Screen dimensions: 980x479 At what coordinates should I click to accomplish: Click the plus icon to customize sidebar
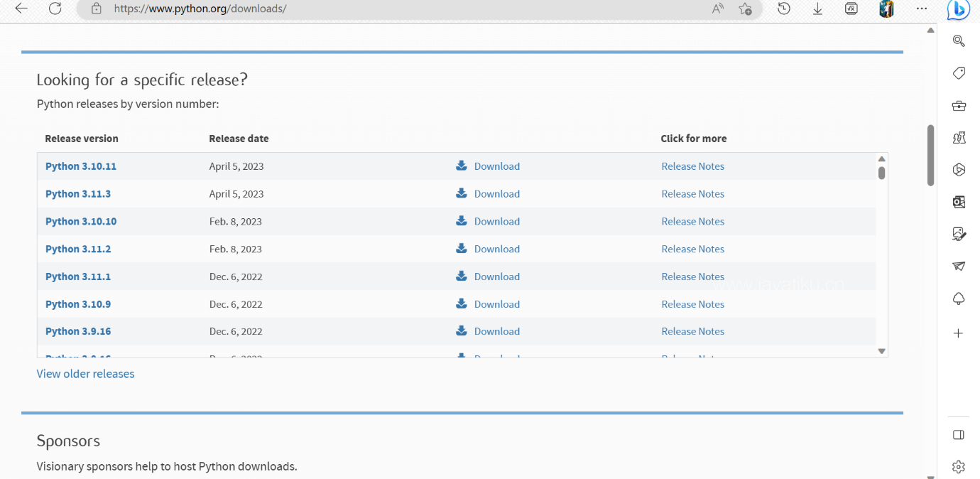tap(959, 333)
